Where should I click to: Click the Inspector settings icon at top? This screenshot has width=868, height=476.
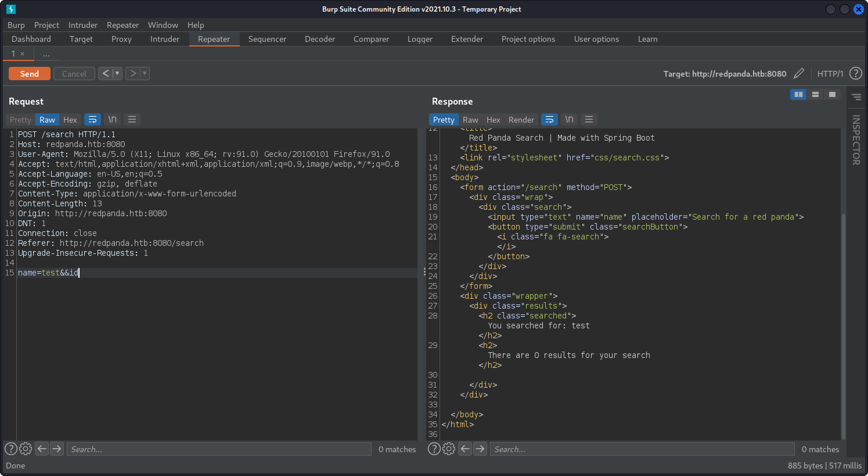(x=856, y=97)
